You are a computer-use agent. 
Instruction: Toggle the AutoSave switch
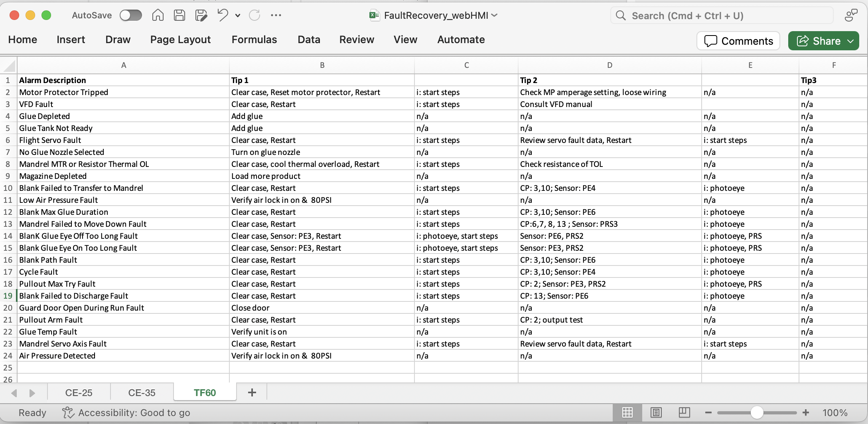coord(131,15)
